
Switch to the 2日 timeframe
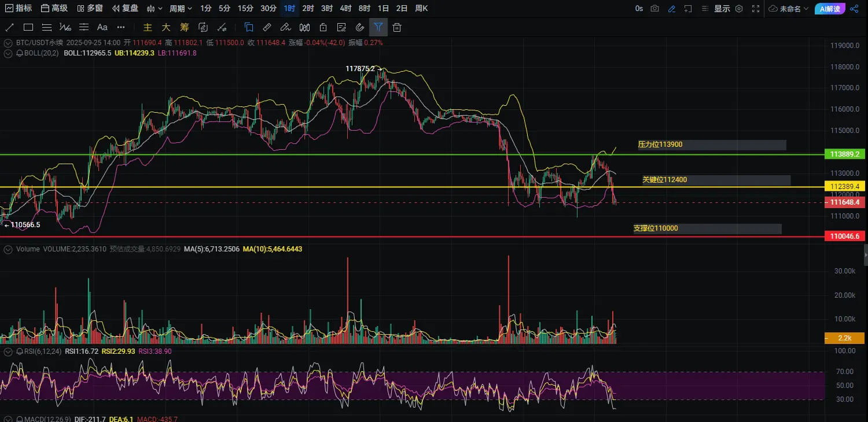[402, 8]
